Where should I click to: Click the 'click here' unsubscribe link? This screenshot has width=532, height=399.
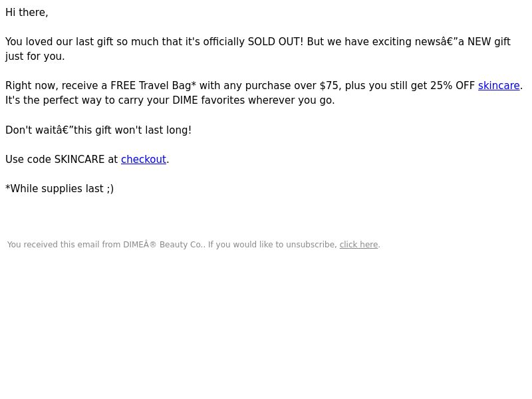(x=358, y=245)
